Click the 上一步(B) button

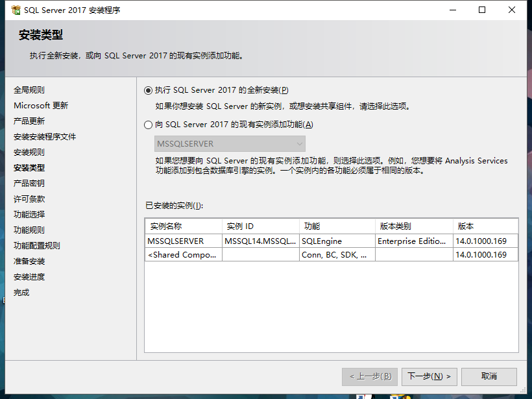(369, 376)
